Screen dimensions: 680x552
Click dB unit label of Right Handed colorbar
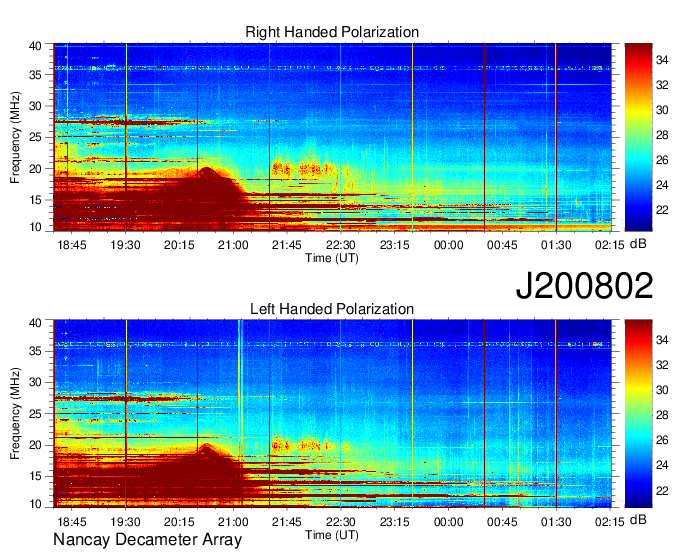click(x=638, y=244)
